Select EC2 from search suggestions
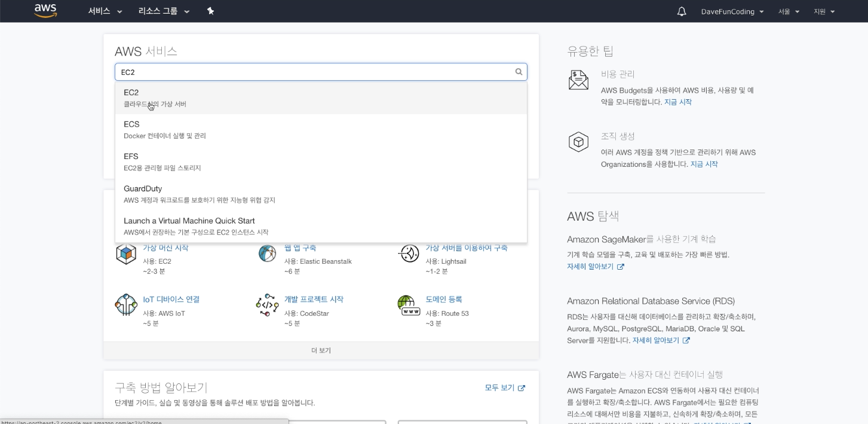 click(x=321, y=98)
